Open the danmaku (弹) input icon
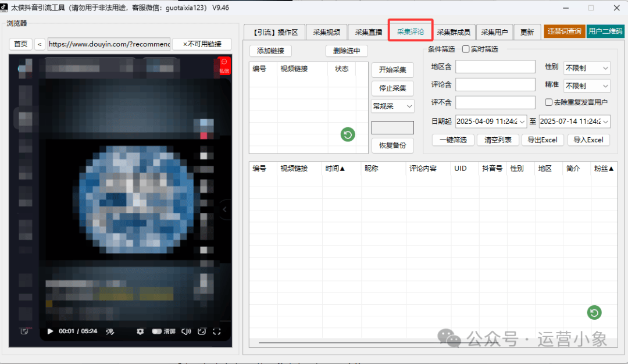Screen dimensions: 628x364 coord(110,331)
